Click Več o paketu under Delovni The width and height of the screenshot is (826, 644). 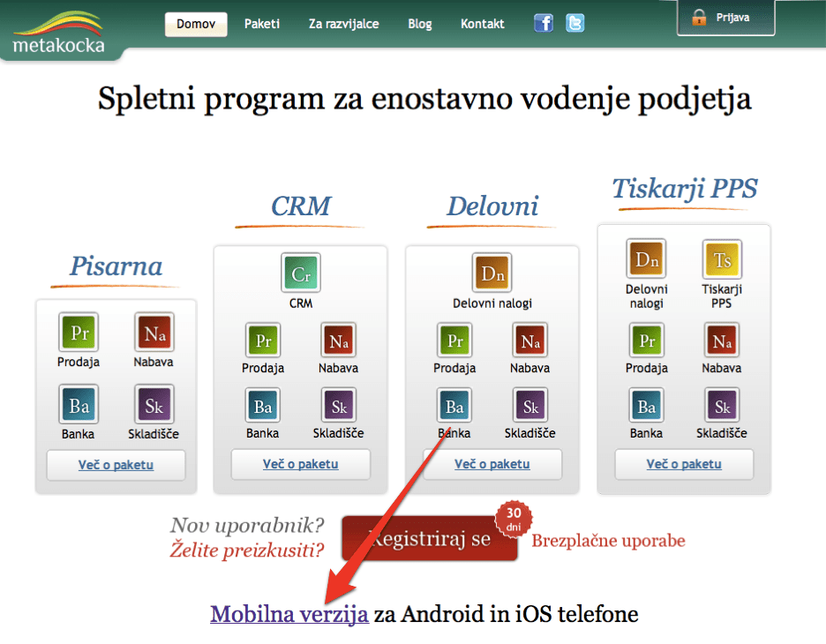(x=492, y=464)
